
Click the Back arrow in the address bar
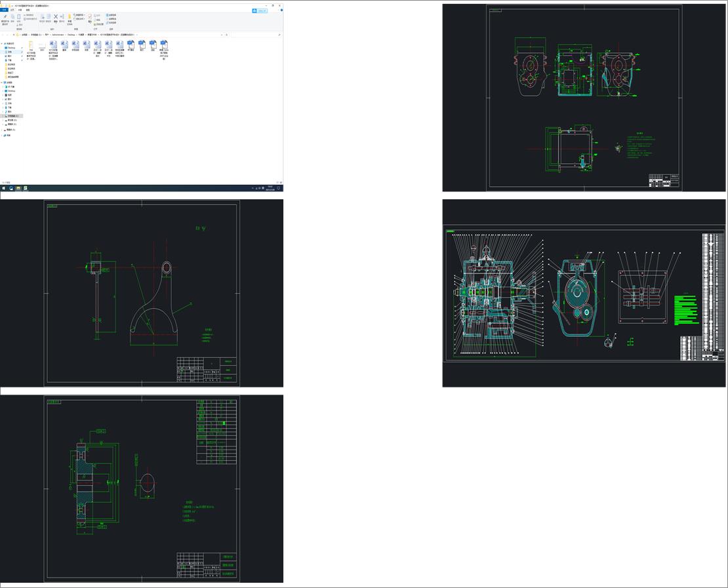(x=3, y=35)
